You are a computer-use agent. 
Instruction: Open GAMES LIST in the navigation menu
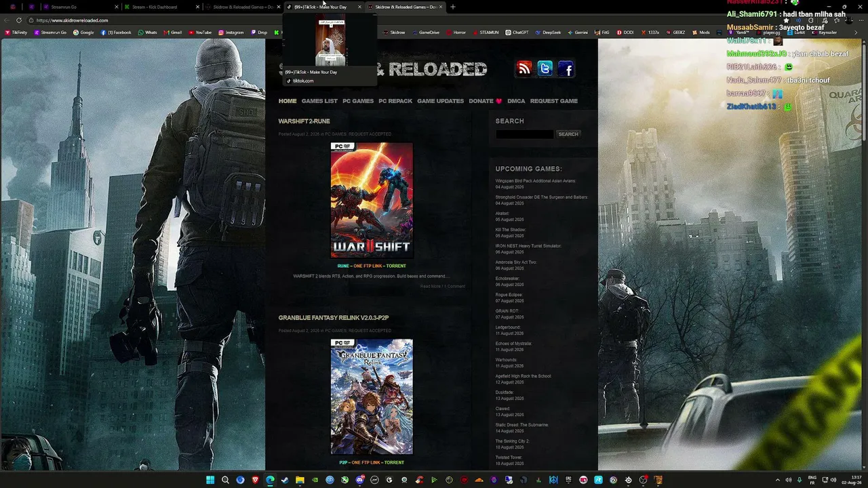click(x=319, y=101)
